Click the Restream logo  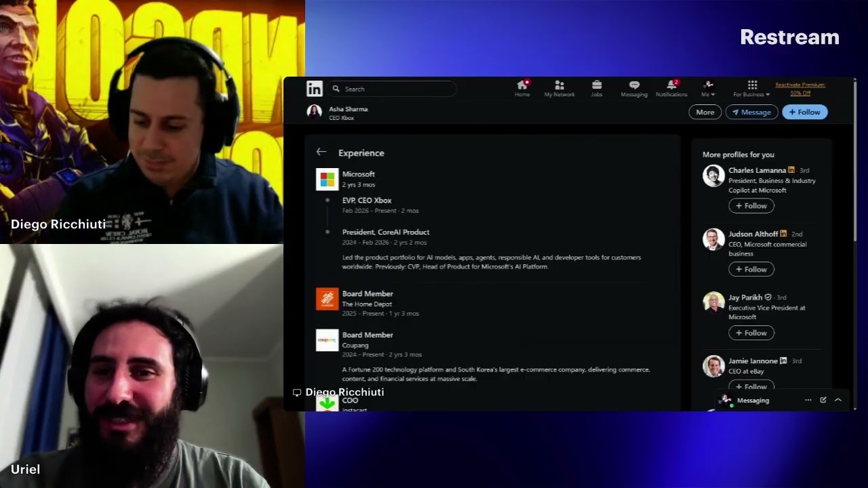coord(789,37)
